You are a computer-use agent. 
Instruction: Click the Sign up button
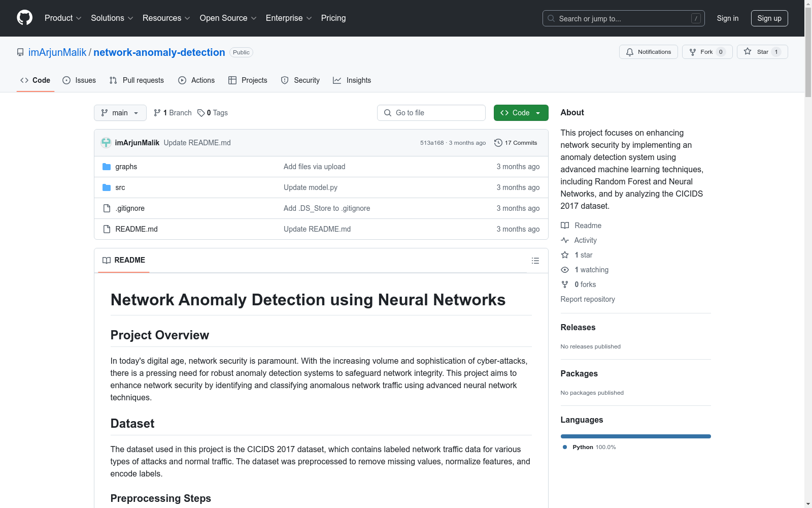[x=769, y=18]
